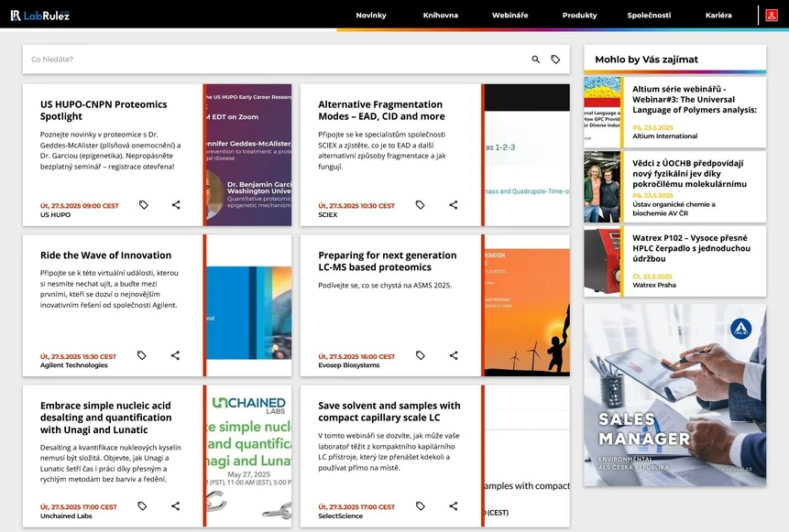Click organizer name 'SelectScience'
This screenshot has height=532, width=789.
pos(340,516)
